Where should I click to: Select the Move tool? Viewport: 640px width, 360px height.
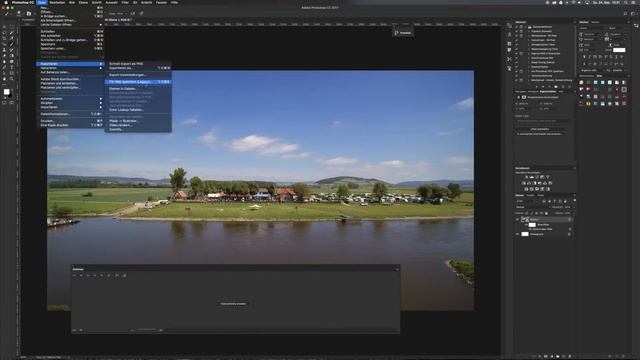4,27
